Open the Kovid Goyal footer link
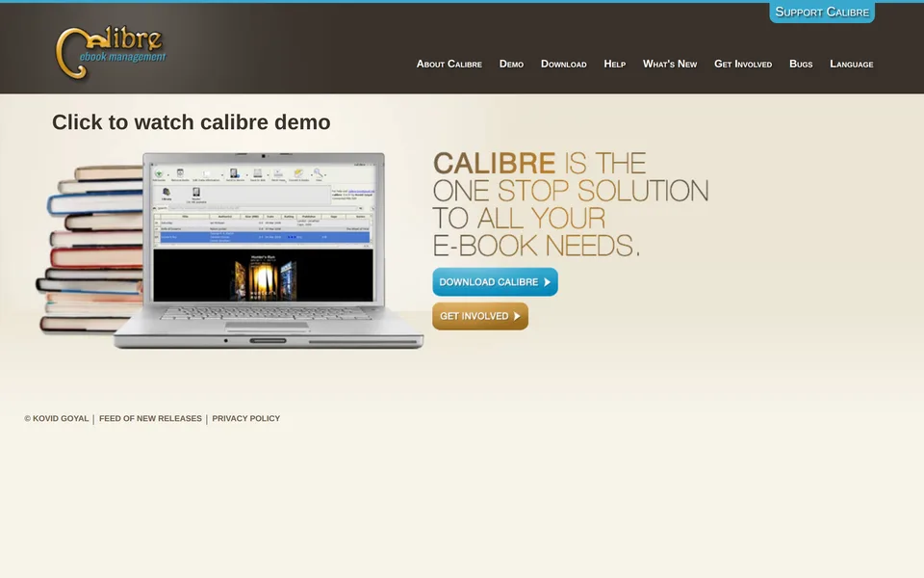This screenshot has width=924, height=578. pyautogui.click(x=57, y=418)
